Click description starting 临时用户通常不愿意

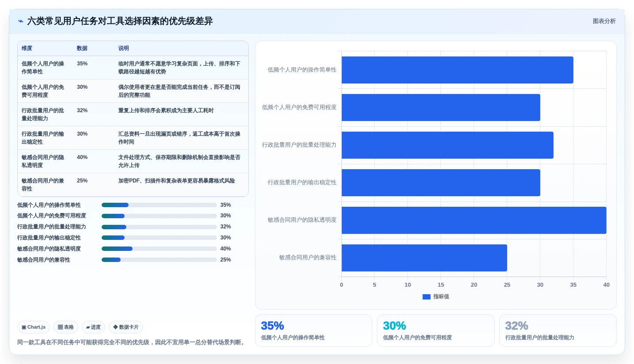179,68
